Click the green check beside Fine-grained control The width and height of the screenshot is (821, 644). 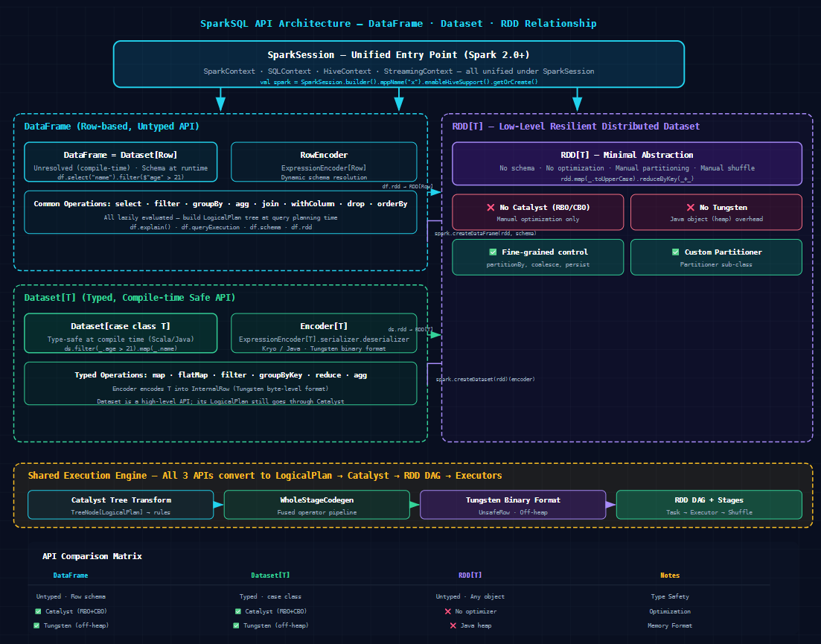pyautogui.click(x=493, y=252)
